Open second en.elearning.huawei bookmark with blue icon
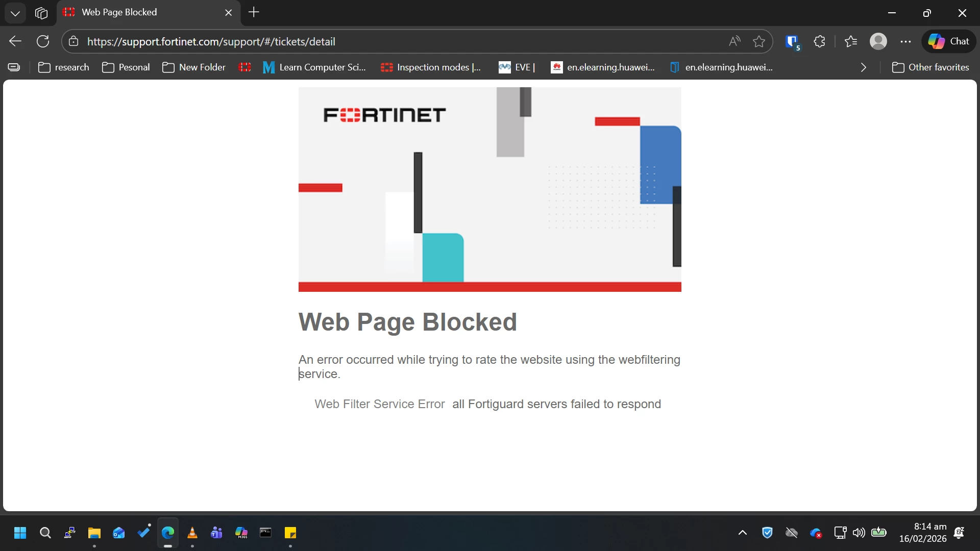The height and width of the screenshot is (551, 980). click(721, 67)
